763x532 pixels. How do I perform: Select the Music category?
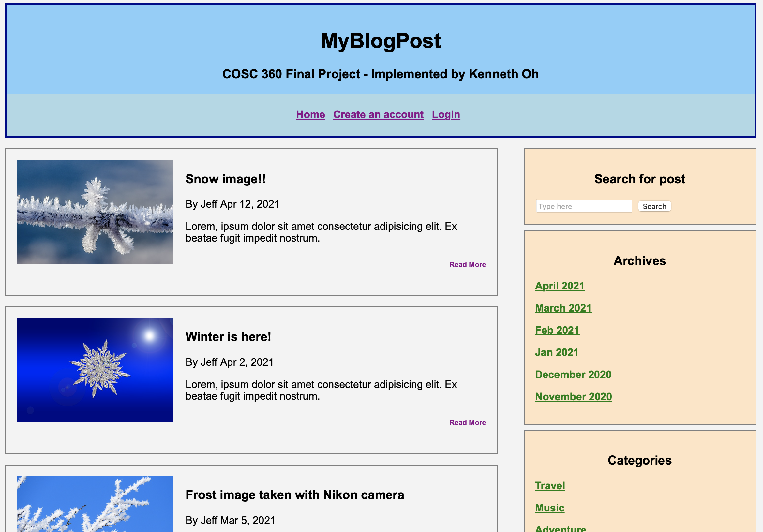549,508
